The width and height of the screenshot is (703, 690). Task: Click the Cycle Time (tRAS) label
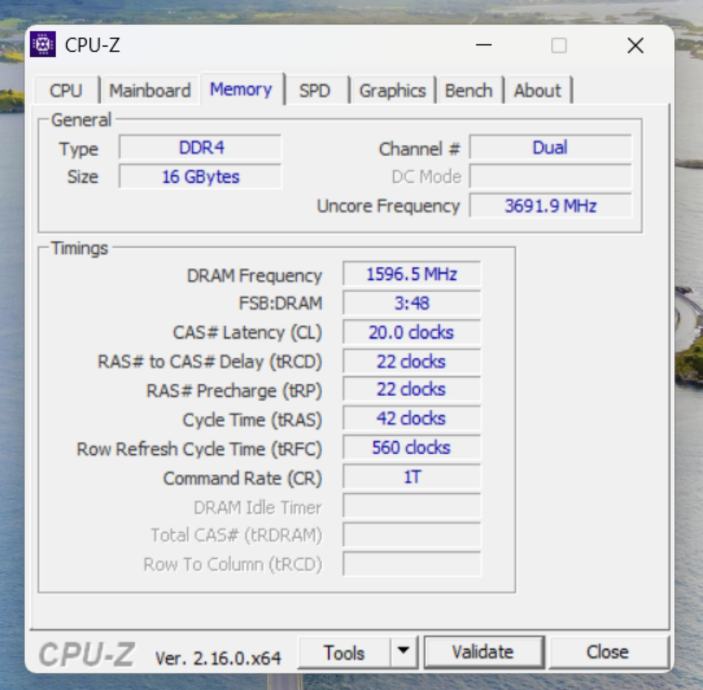click(x=252, y=420)
